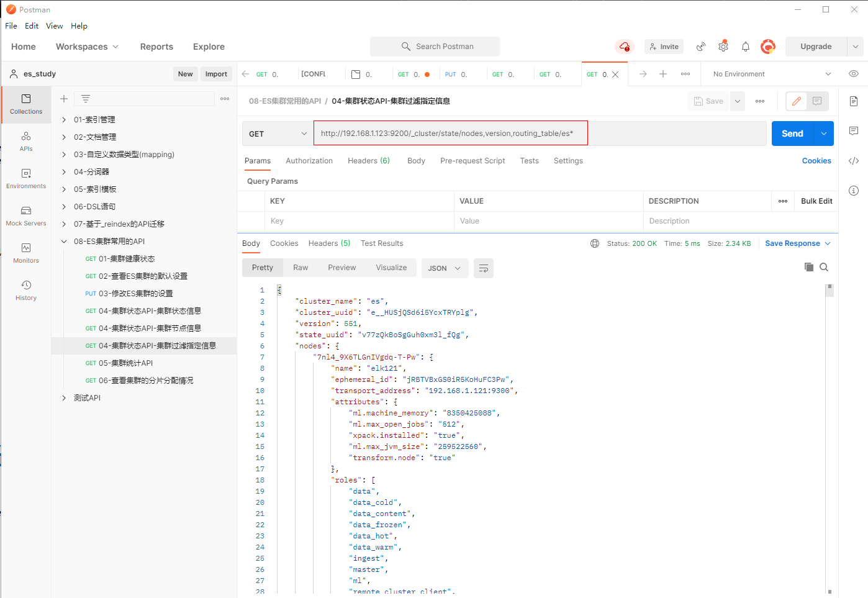The image size is (868, 598).
Task: Switch to the Authorization tab
Action: click(x=309, y=161)
